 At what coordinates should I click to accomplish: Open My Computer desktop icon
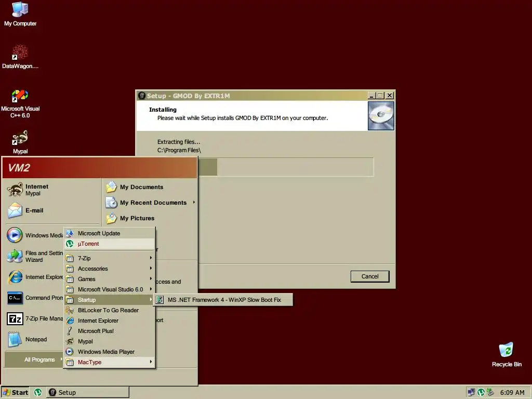[x=20, y=14]
